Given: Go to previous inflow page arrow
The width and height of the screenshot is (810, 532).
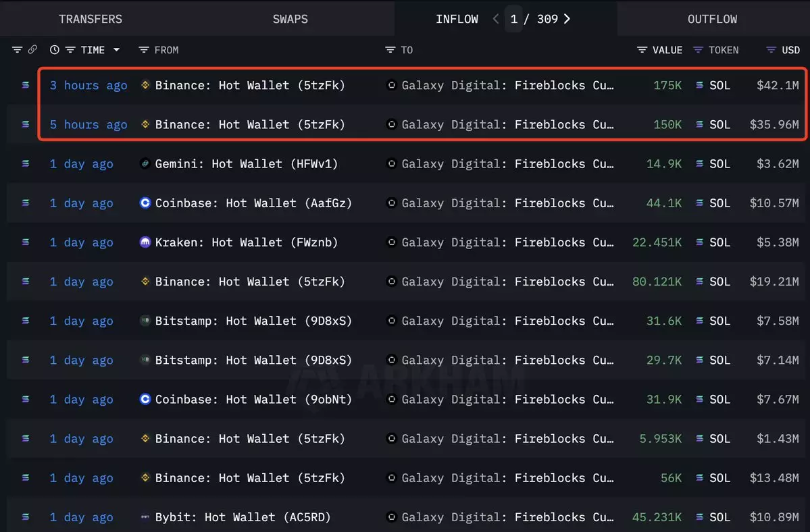Looking at the screenshot, I should (x=495, y=19).
